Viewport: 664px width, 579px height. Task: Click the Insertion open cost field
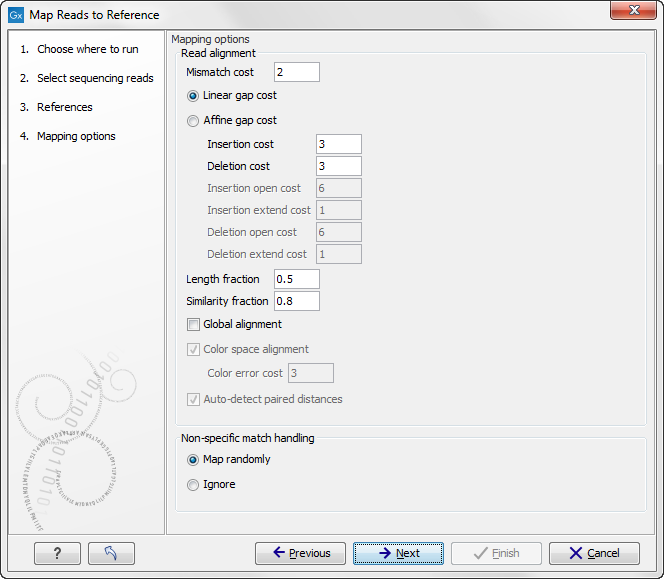[339, 188]
